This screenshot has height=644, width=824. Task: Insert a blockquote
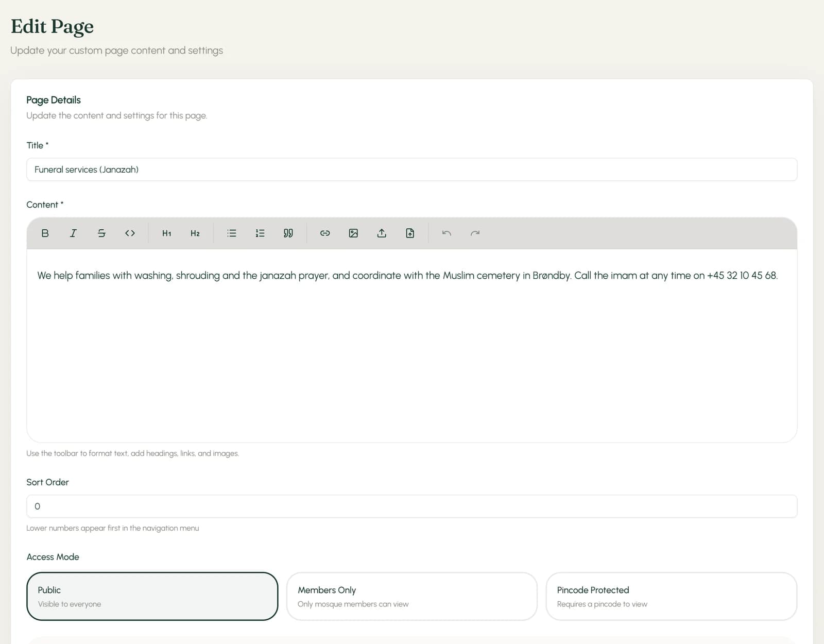point(288,233)
